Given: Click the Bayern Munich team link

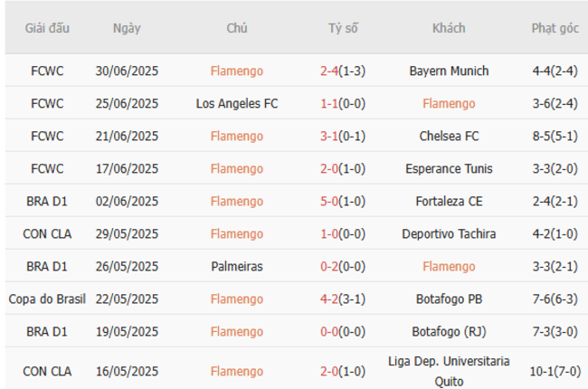Looking at the screenshot, I should [449, 71].
